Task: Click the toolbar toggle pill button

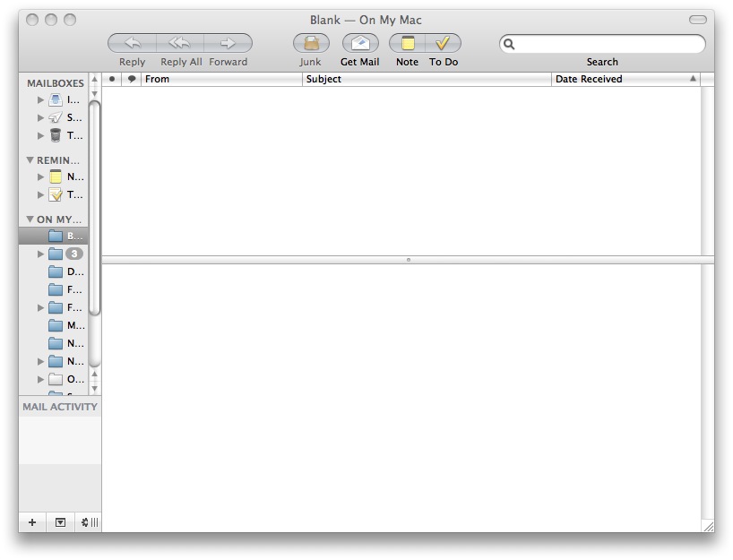Action: click(698, 20)
